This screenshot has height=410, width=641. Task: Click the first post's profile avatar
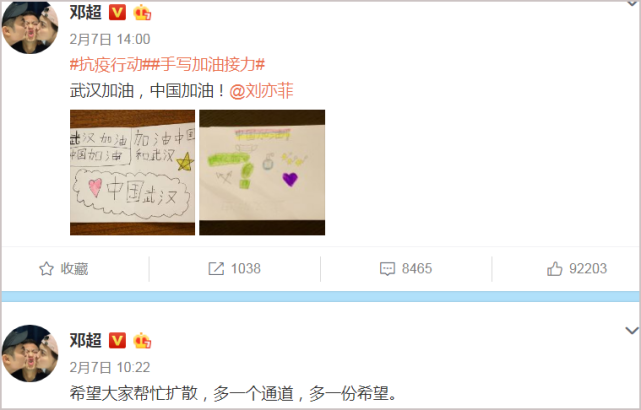[30, 27]
